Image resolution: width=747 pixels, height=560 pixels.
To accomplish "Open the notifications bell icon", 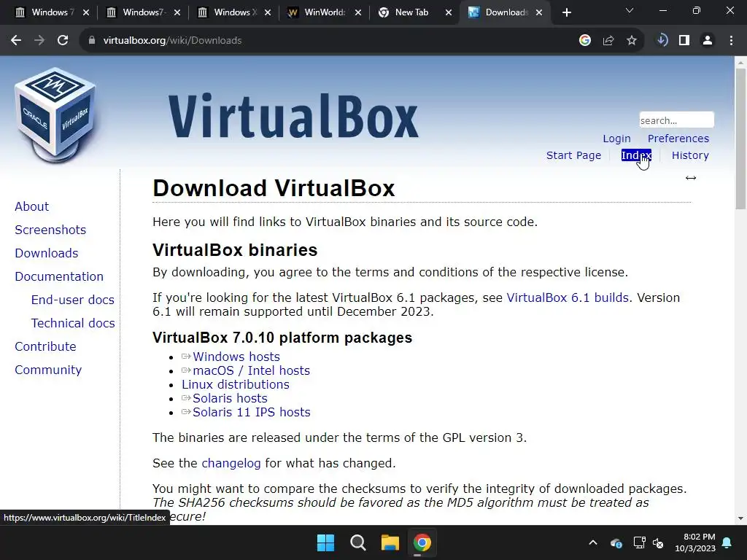I will (x=727, y=542).
